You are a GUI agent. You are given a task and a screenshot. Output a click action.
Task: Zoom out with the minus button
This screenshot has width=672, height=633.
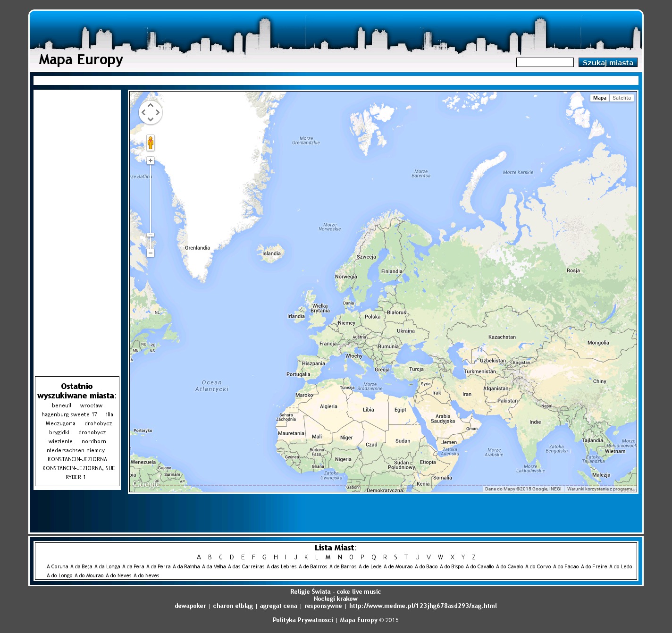tap(151, 253)
